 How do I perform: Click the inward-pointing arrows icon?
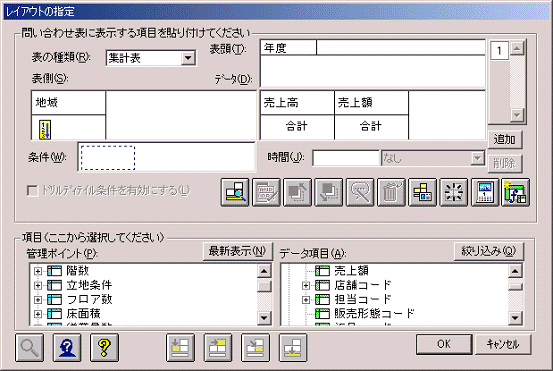click(454, 192)
